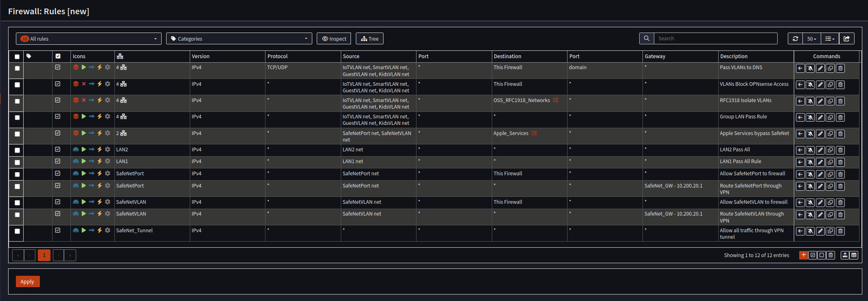
Task: Delete the 'LAN2 Pass All' rule
Action: pyautogui.click(x=840, y=150)
